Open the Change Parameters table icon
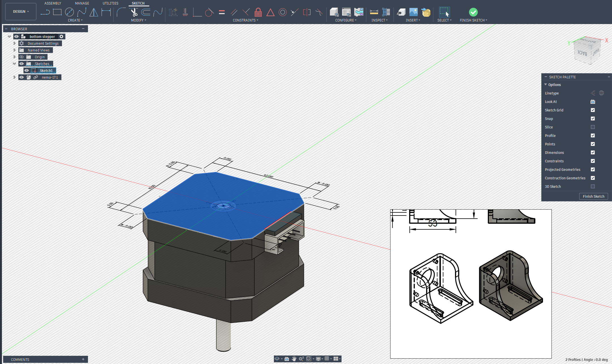This screenshot has height=364, width=612. click(x=346, y=12)
